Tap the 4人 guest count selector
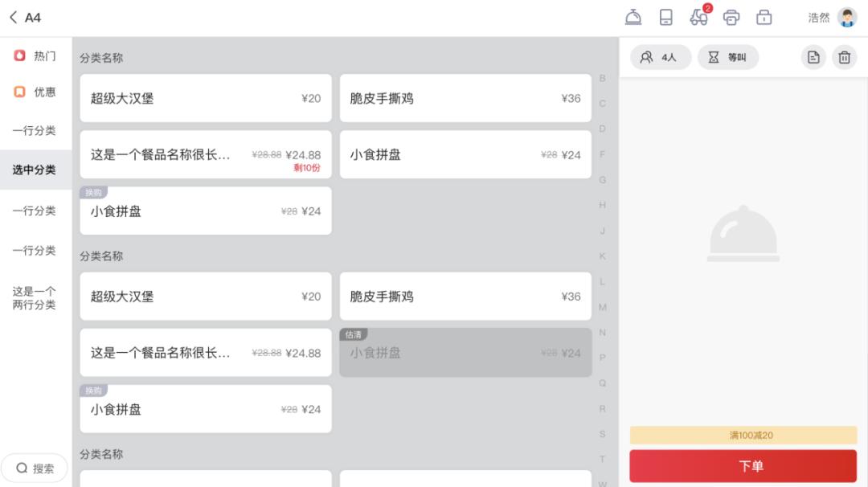 [660, 57]
